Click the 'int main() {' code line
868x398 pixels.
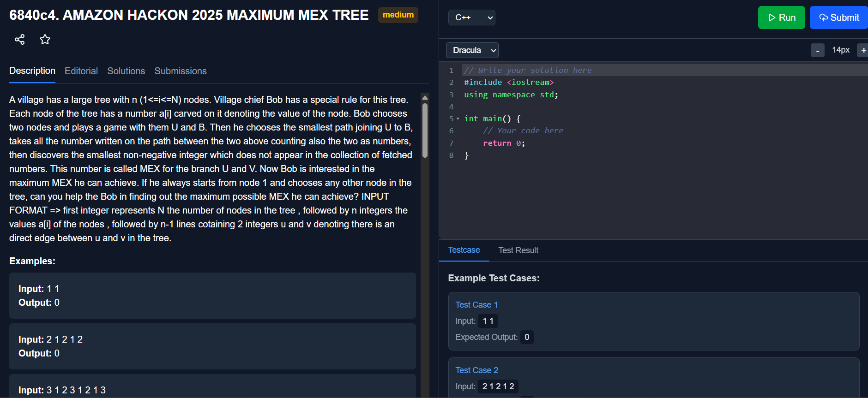(492, 119)
